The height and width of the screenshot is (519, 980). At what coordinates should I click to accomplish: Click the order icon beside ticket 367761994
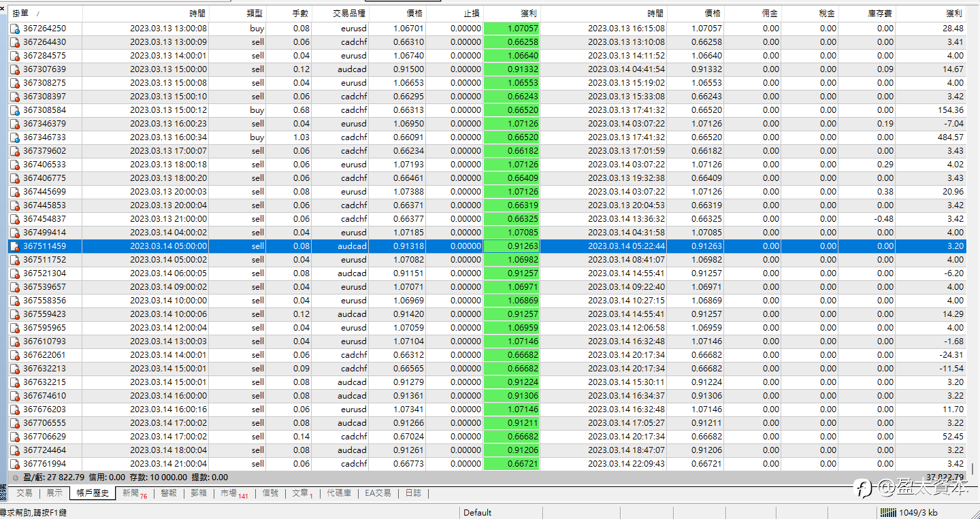15,464
